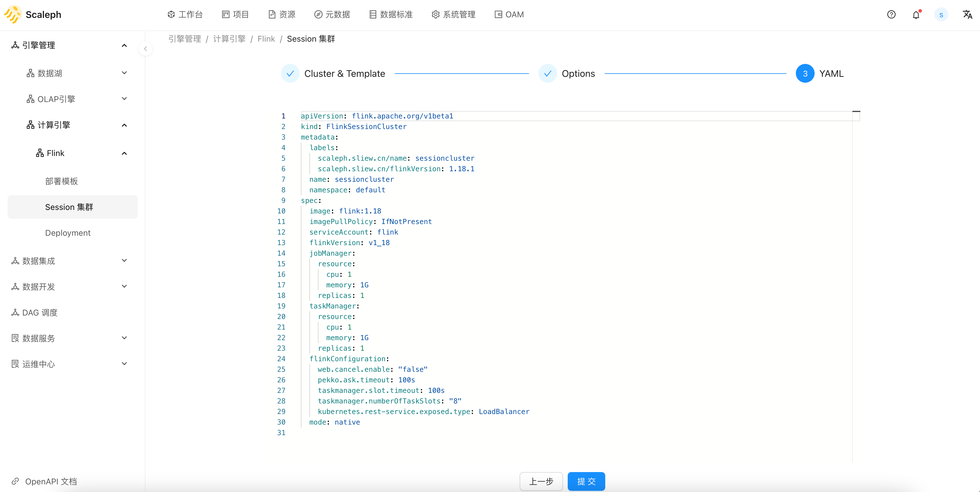Click line number 31 in editor
Screen dimensions: 980x492
tap(281, 433)
